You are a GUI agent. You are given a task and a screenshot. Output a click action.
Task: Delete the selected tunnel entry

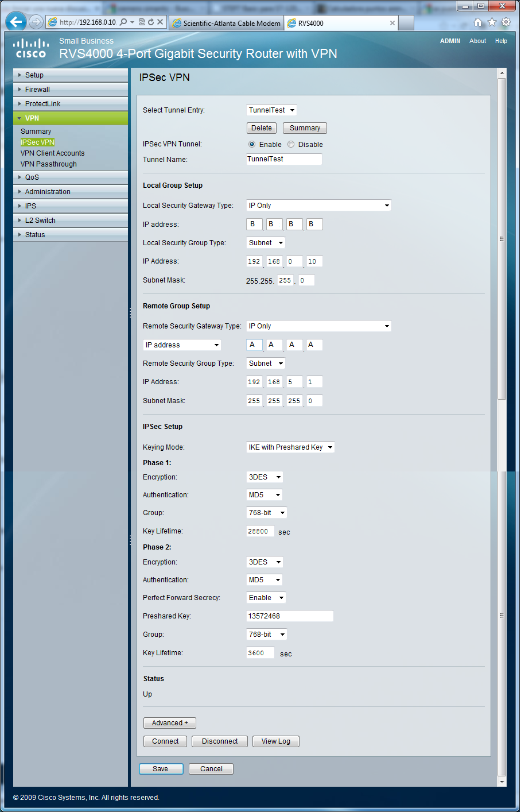point(262,128)
